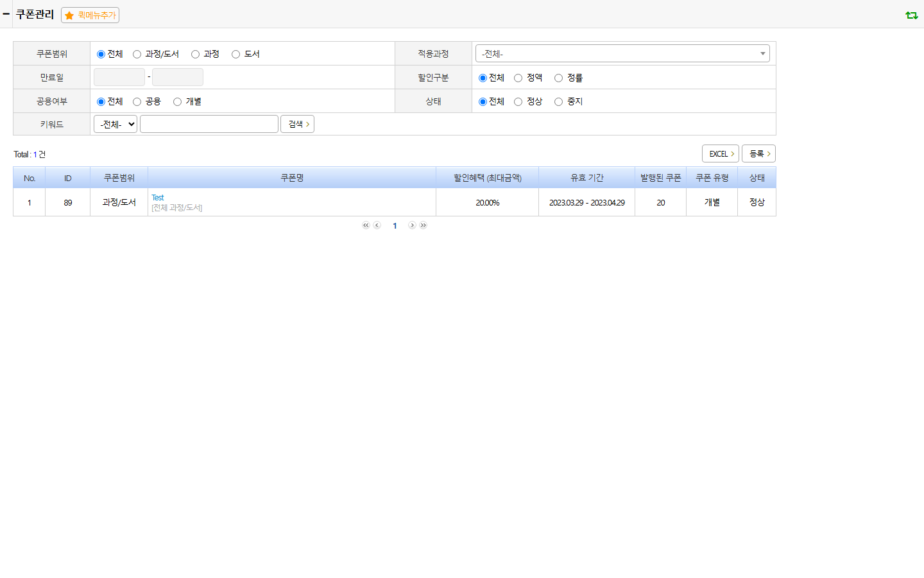The width and height of the screenshot is (924, 578).
Task: Click the 20.00% discount cell
Action: click(x=488, y=202)
